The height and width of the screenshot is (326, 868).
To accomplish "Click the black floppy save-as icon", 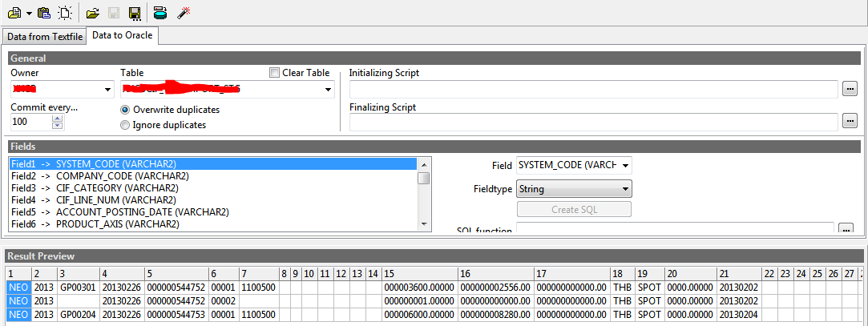I will [x=135, y=13].
